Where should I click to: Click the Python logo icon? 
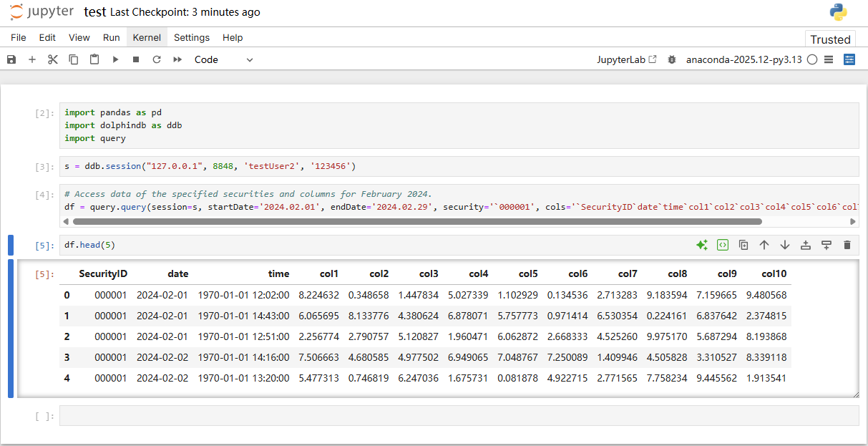point(839,12)
